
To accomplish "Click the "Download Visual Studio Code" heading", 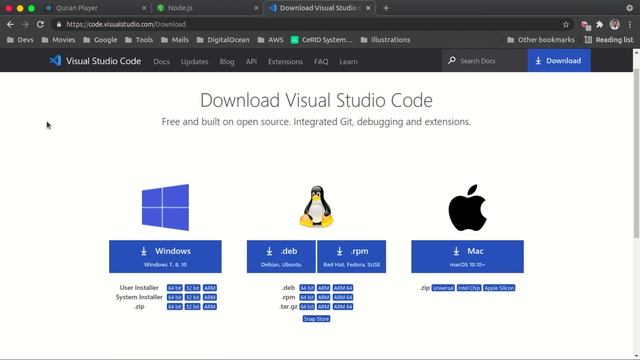I will 316,100.
